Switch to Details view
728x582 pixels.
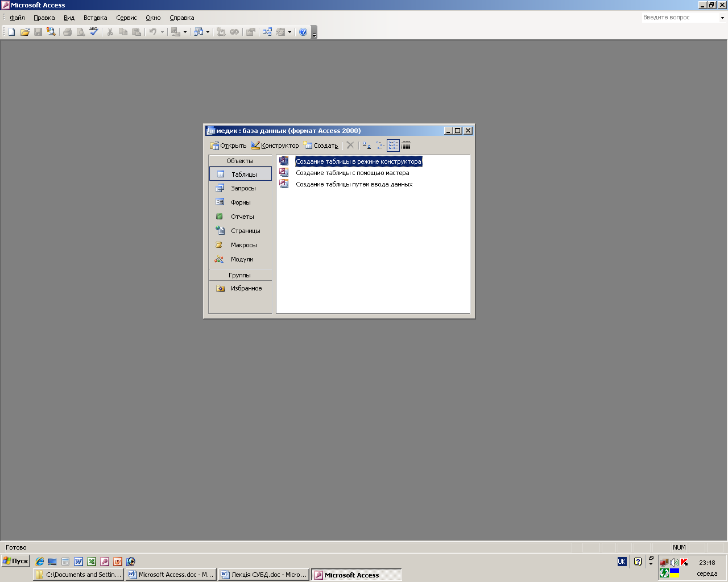pos(406,145)
